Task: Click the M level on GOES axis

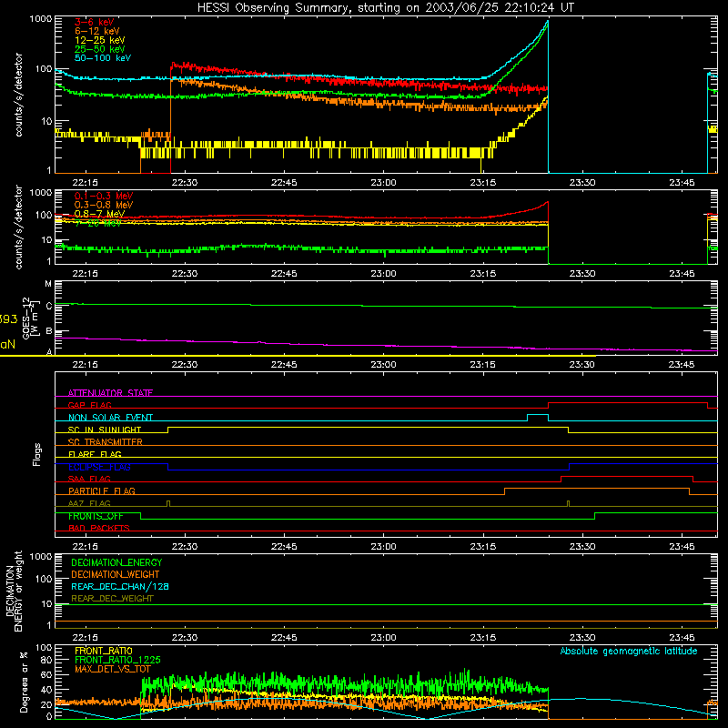Action: (48, 284)
